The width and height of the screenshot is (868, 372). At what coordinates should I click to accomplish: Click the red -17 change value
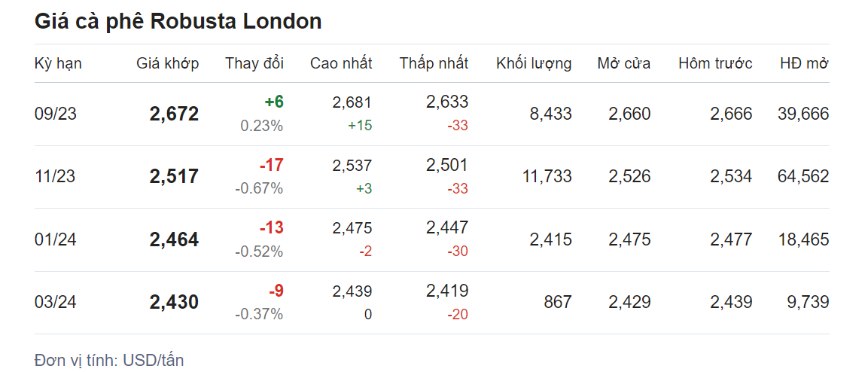click(x=270, y=165)
